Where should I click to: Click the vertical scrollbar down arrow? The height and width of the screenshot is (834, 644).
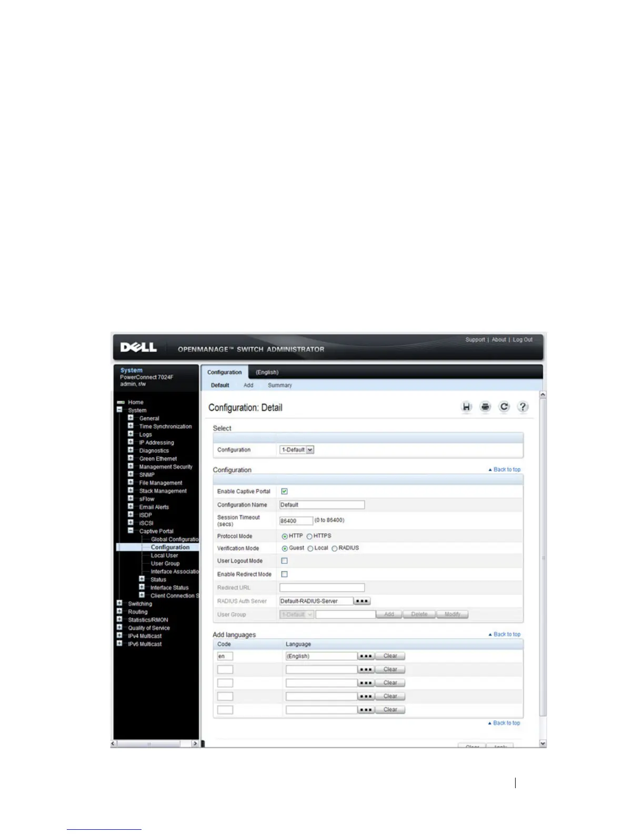click(543, 743)
